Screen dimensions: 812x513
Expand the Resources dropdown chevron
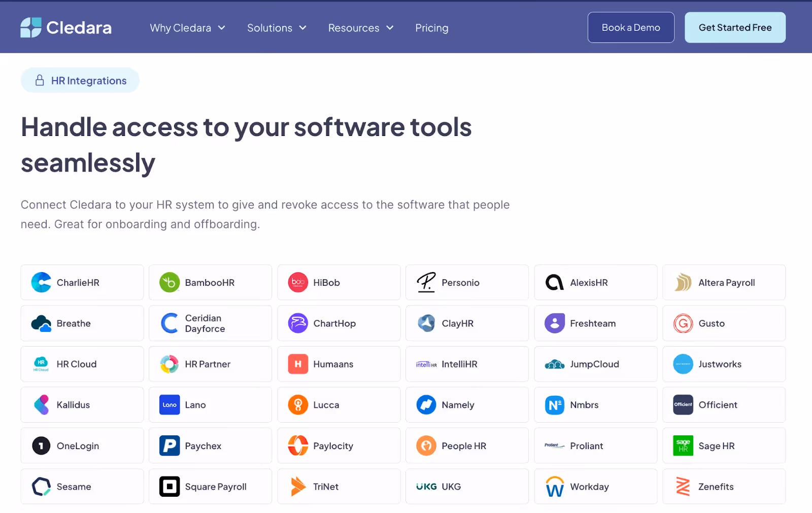(390, 28)
